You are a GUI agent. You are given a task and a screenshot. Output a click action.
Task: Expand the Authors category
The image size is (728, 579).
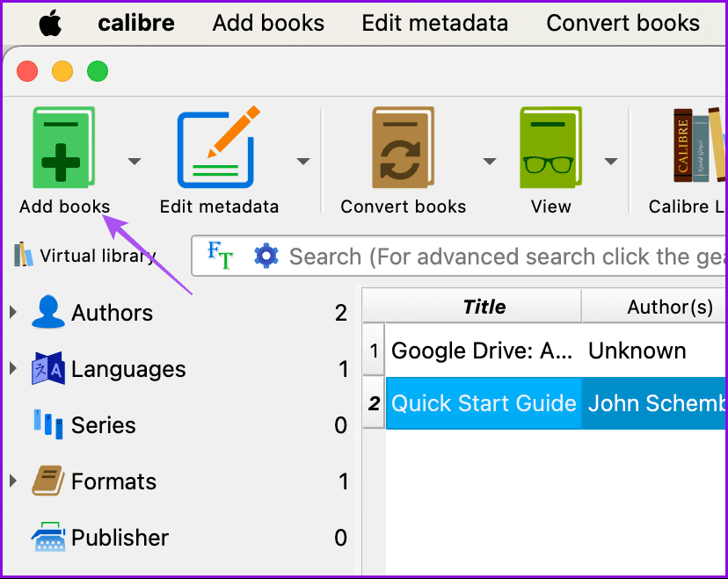(12, 312)
